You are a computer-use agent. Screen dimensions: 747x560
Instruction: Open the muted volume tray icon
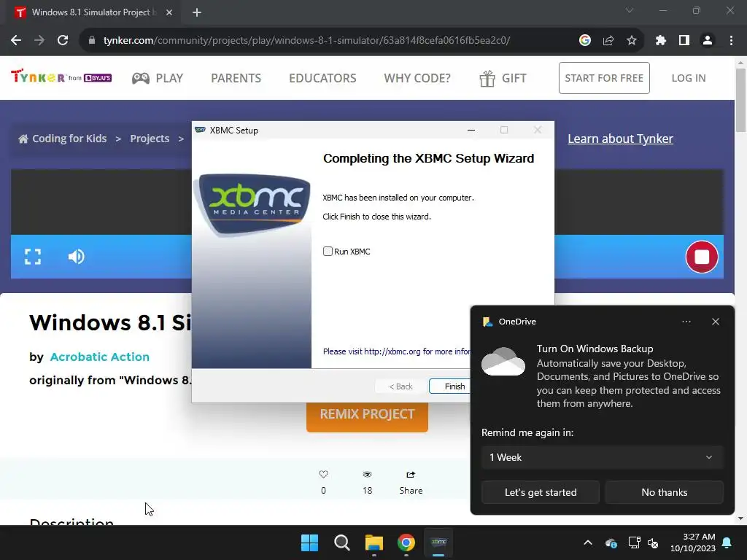(653, 542)
